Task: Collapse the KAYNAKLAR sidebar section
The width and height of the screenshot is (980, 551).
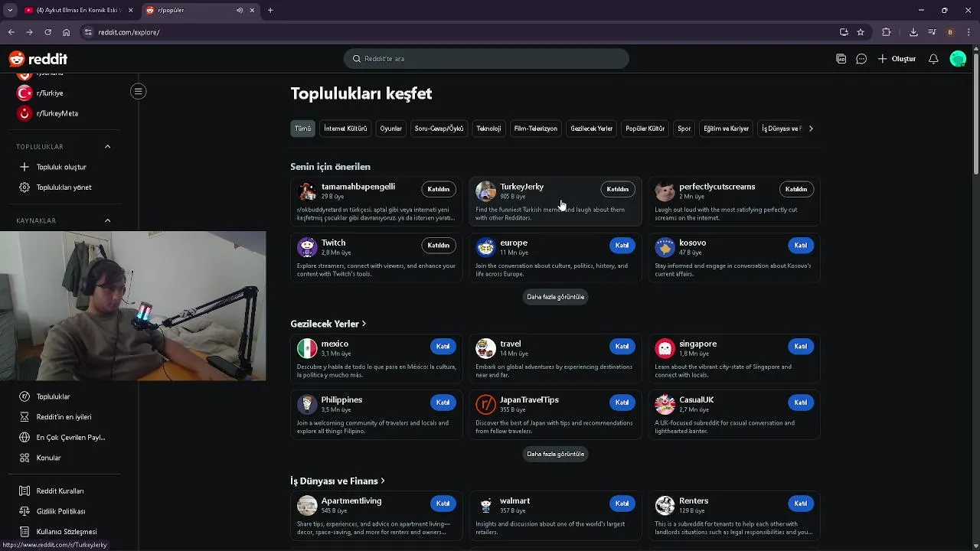Action: coord(107,220)
